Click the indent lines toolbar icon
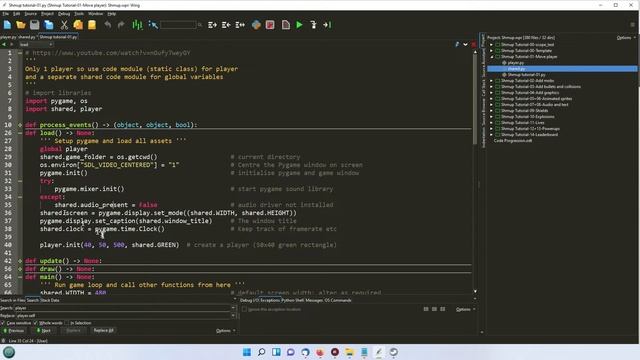The width and height of the screenshot is (640, 360). pyautogui.click(x=212, y=25)
